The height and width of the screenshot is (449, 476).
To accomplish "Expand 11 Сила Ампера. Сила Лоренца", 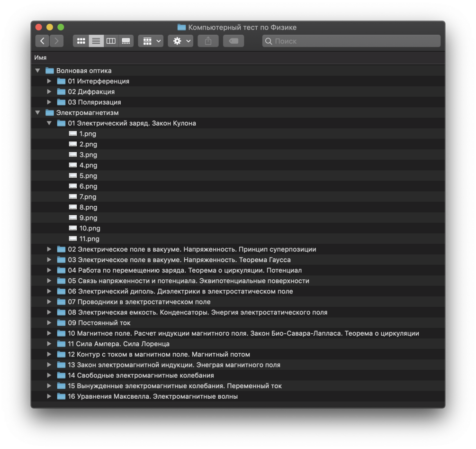I will (x=49, y=344).
